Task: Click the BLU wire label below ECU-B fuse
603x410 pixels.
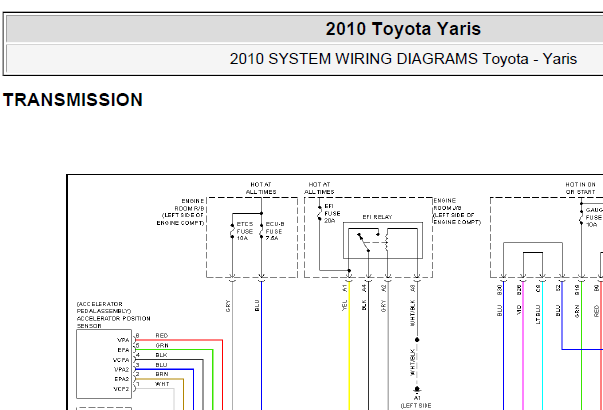Action: point(257,306)
